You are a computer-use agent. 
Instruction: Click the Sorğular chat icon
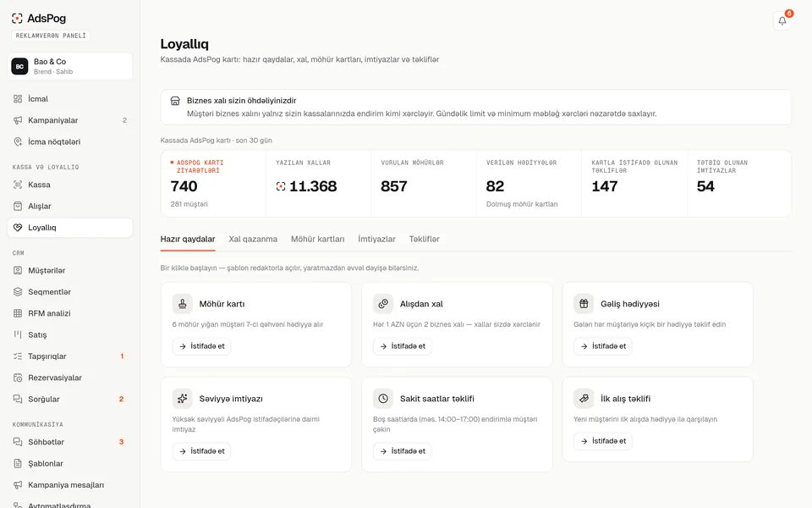[18, 399]
